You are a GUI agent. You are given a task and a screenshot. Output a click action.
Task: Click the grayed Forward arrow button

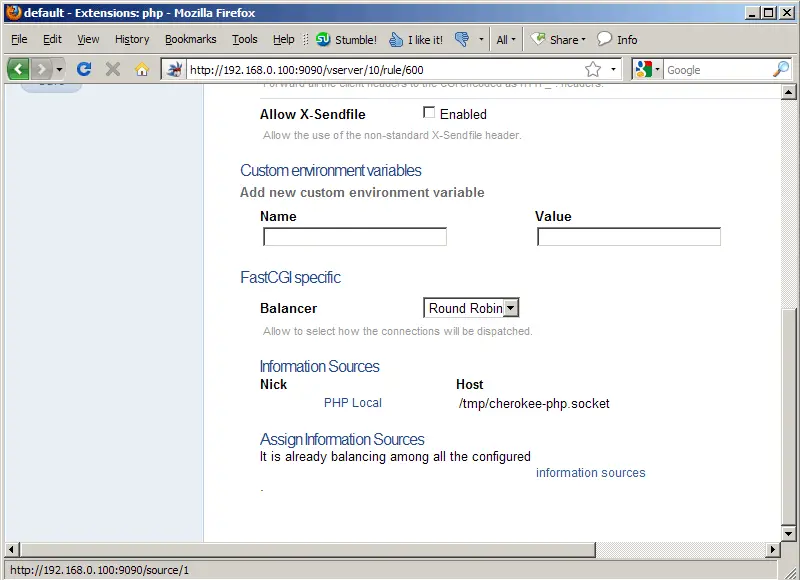pos(41,69)
